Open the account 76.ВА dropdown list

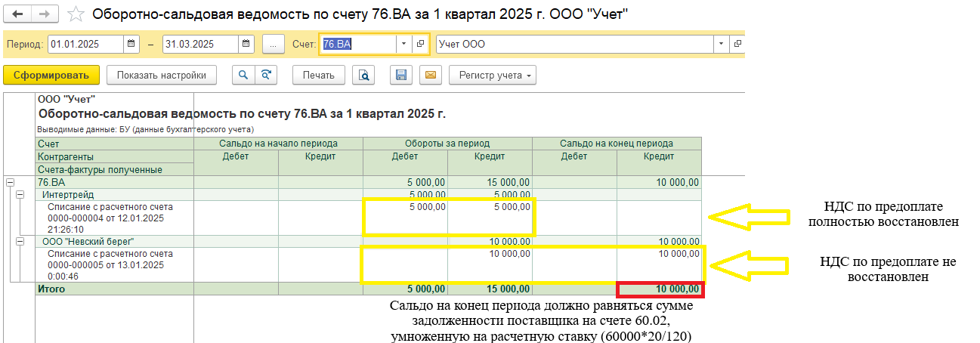(404, 44)
